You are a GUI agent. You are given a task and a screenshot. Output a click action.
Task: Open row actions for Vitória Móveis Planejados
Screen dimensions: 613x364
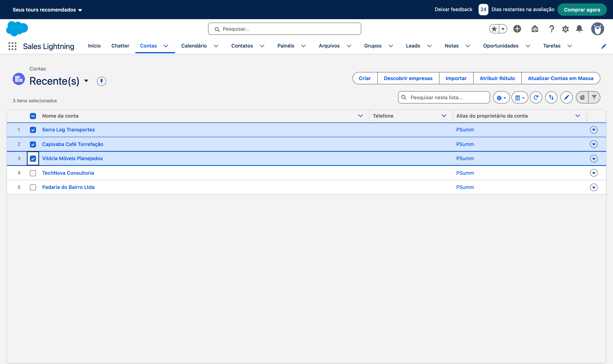pyautogui.click(x=594, y=159)
